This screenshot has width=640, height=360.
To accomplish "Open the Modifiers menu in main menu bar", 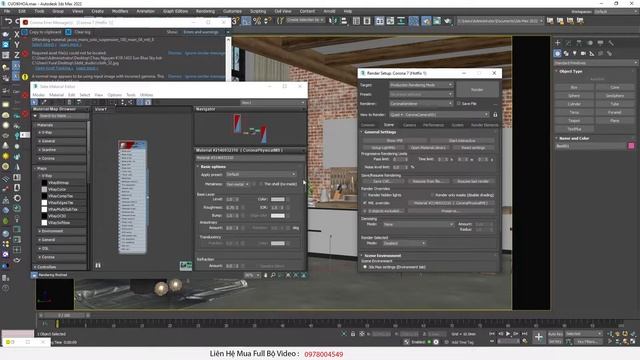I will [x=120, y=11].
